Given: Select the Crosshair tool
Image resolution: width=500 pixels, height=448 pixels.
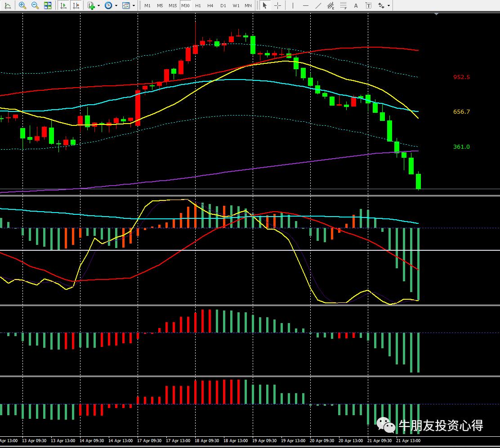Looking at the screenshot, I should 278,5.
